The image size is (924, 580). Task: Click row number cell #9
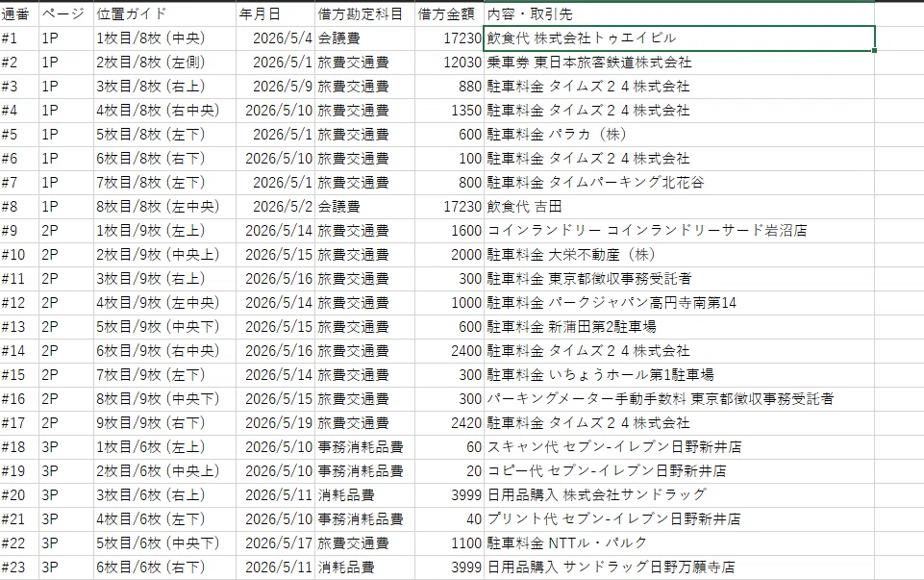[19, 231]
